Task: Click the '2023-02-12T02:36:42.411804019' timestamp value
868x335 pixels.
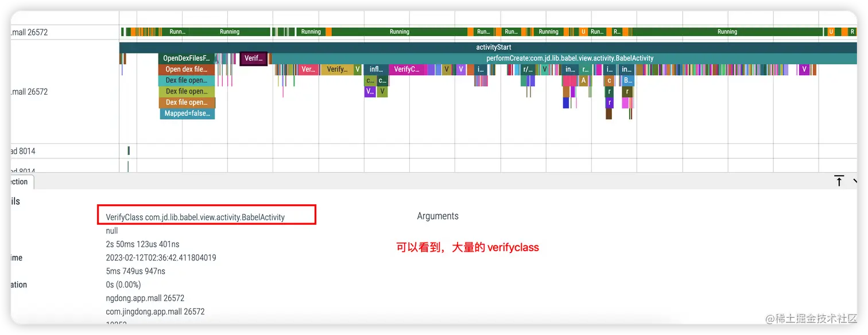Action: [161, 258]
